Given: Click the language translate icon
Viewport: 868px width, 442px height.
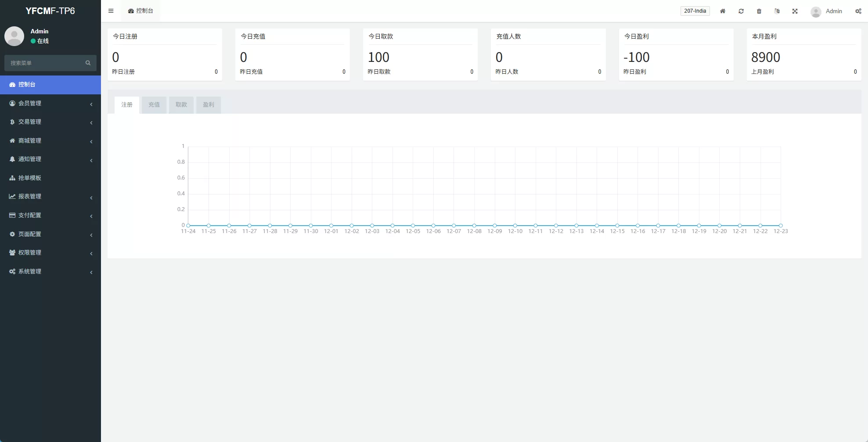Looking at the screenshot, I should click(x=777, y=11).
